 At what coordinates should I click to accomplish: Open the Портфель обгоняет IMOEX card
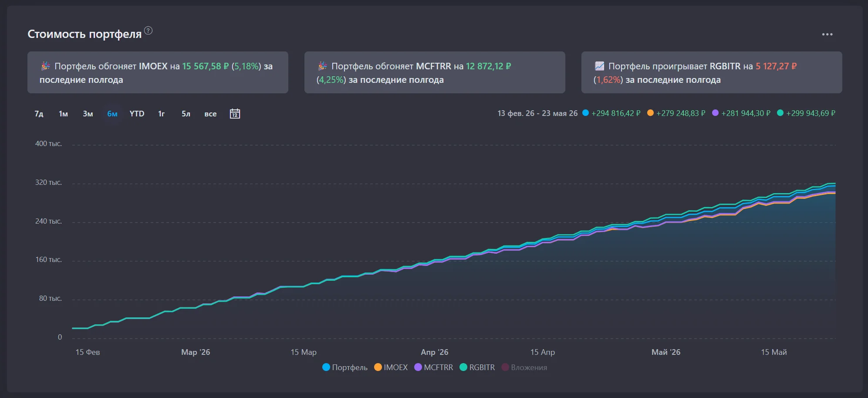[x=158, y=72]
